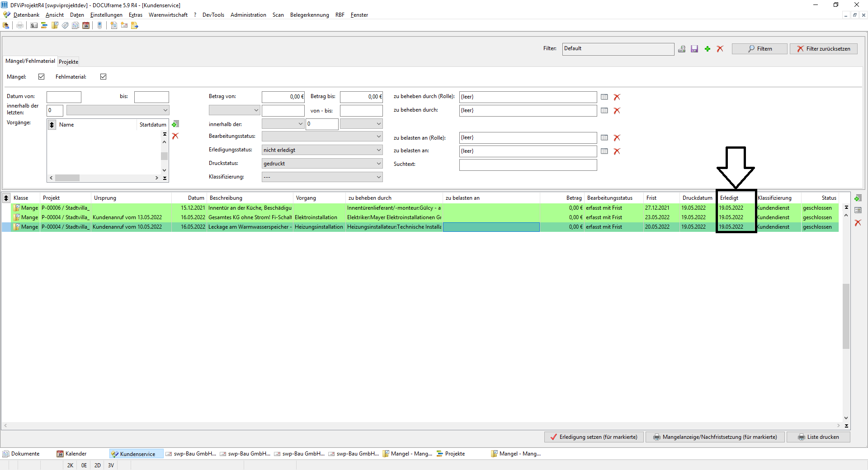Switch to the Projekte tab
The image size is (868, 470).
coord(69,62)
